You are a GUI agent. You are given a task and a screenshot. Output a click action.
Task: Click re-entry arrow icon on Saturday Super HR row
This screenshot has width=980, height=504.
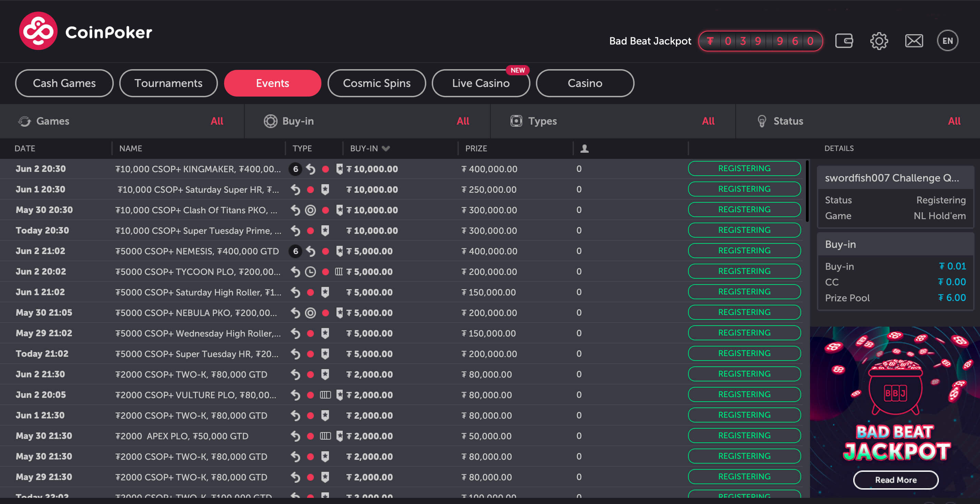click(x=296, y=190)
